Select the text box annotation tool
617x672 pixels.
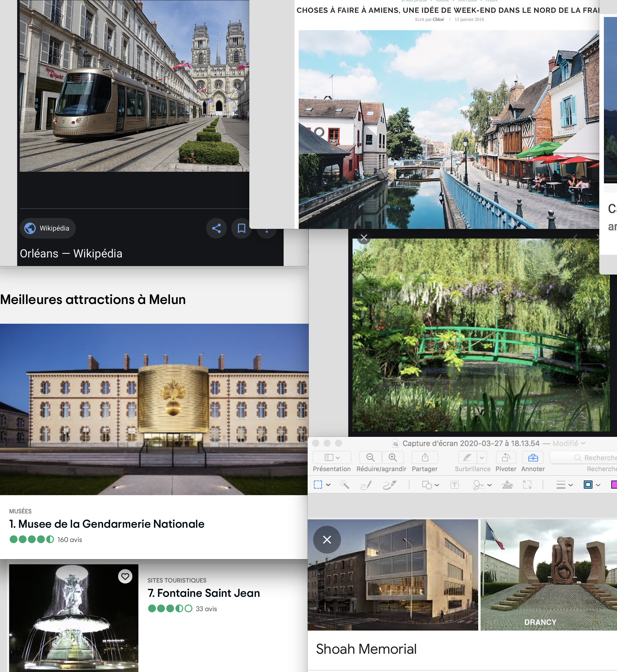click(454, 485)
